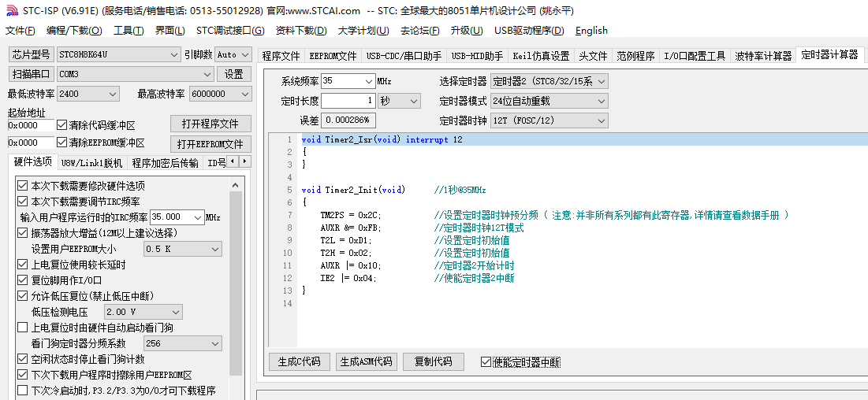
Task: Switch to the USB-CDC/串口助手 tab
Action: coord(404,56)
